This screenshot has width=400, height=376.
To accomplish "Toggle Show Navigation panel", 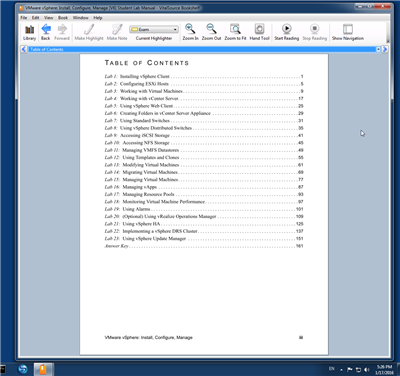I will coord(348,32).
